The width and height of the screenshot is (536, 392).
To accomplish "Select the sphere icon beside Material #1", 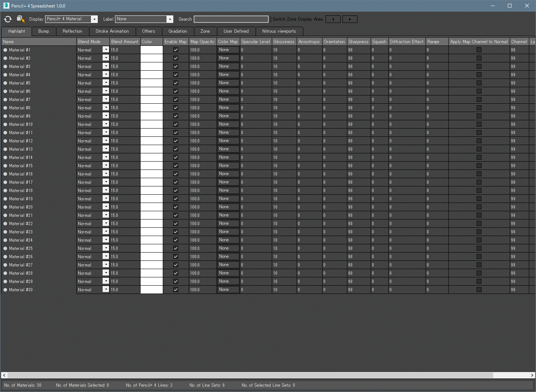I will click(5, 50).
